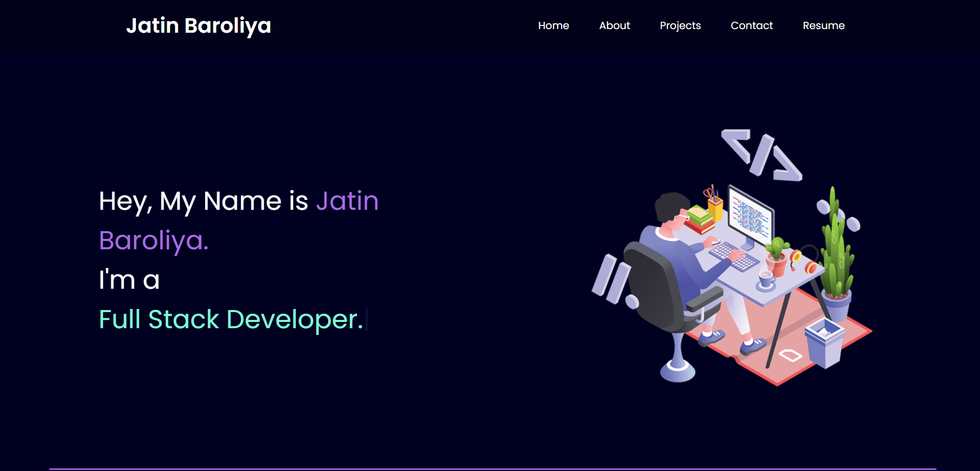Click the code brackets icon in illustration
This screenshot has height=471, width=980.
point(760,153)
